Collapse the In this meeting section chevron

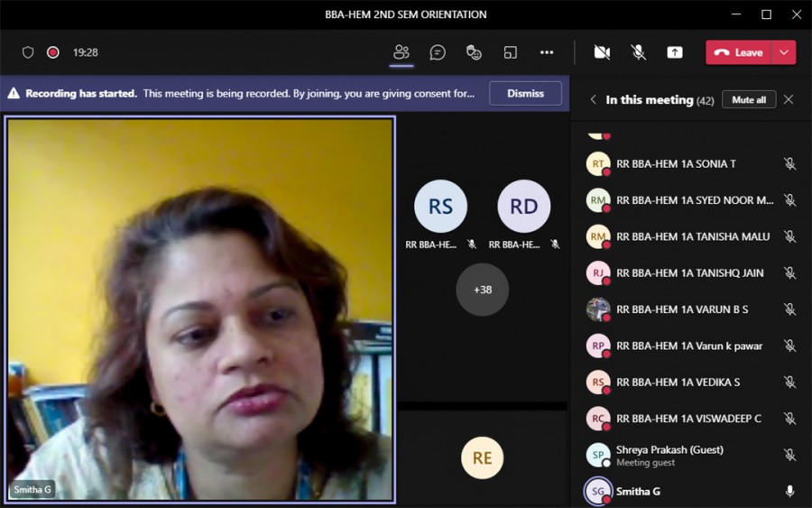coord(593,99)
